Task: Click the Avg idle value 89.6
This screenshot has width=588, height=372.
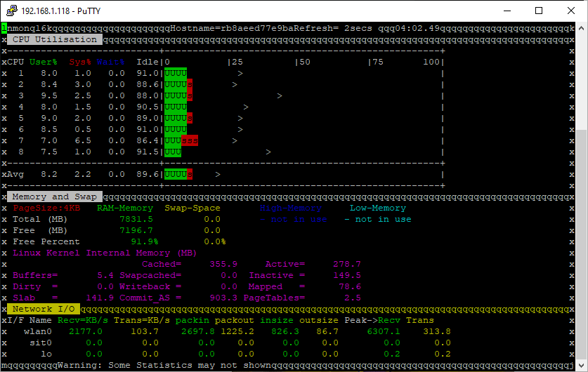Action: click(x=148, y=174)
